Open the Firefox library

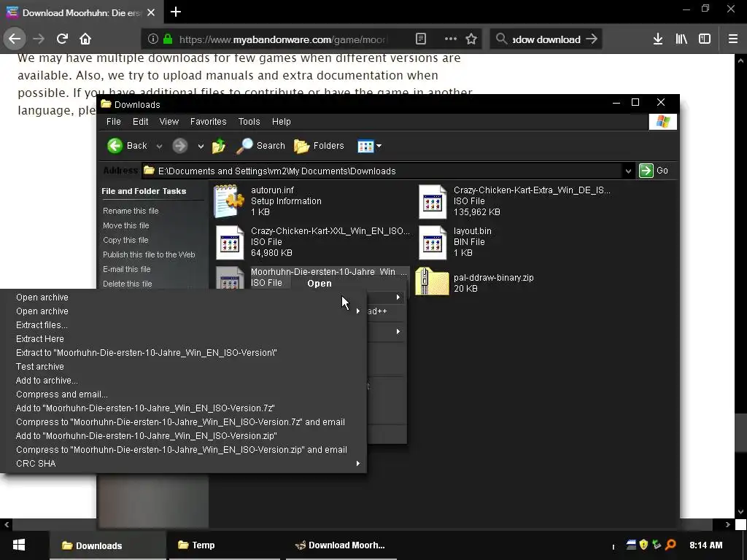[x=681, y=39]
